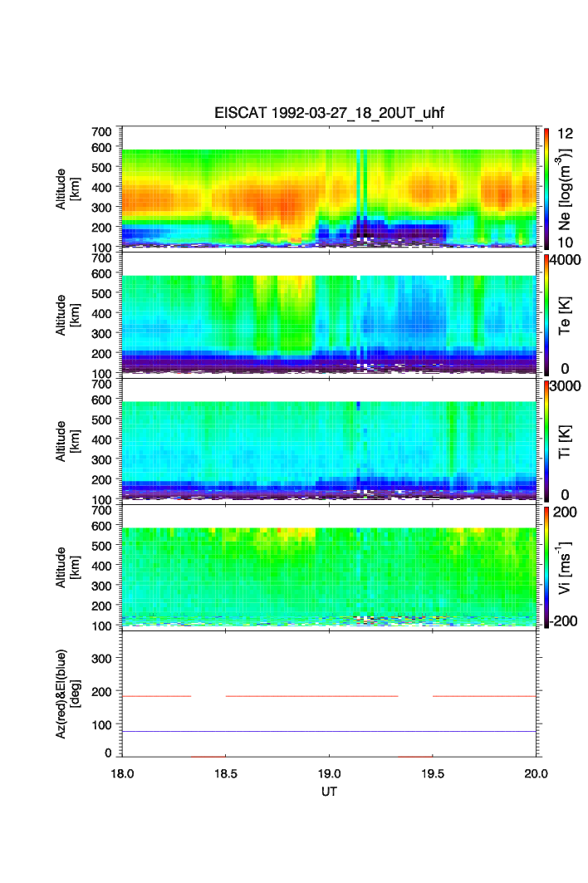Screen dimensions: 588x883
Task: Click the 12 maximum value of Ne scale
Action: point(565,134)
